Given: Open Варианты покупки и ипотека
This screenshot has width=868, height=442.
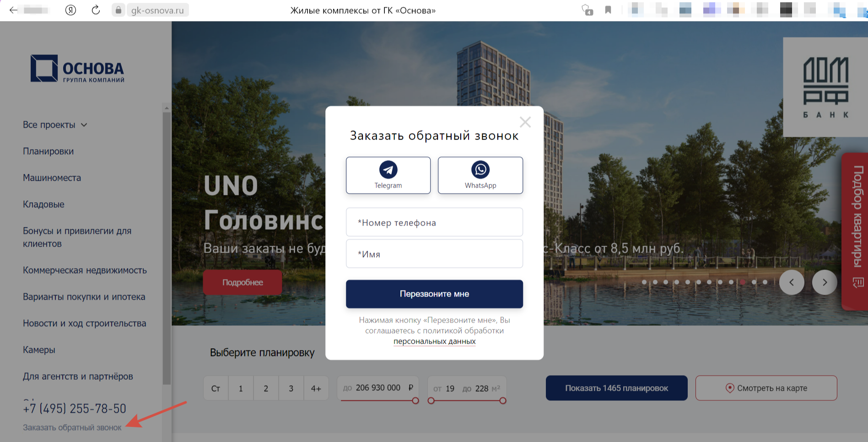Looking at the screenshot, I should coord(84,297).
